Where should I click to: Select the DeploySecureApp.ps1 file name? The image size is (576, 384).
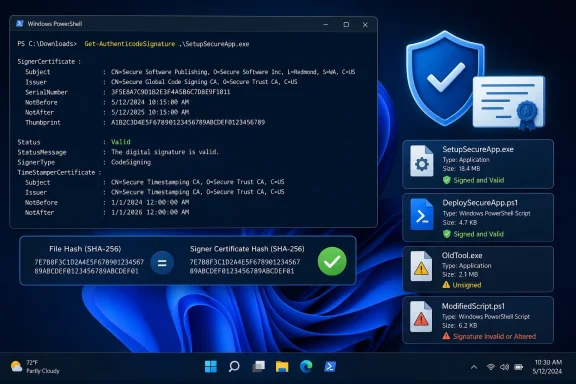tap(480, 202)
